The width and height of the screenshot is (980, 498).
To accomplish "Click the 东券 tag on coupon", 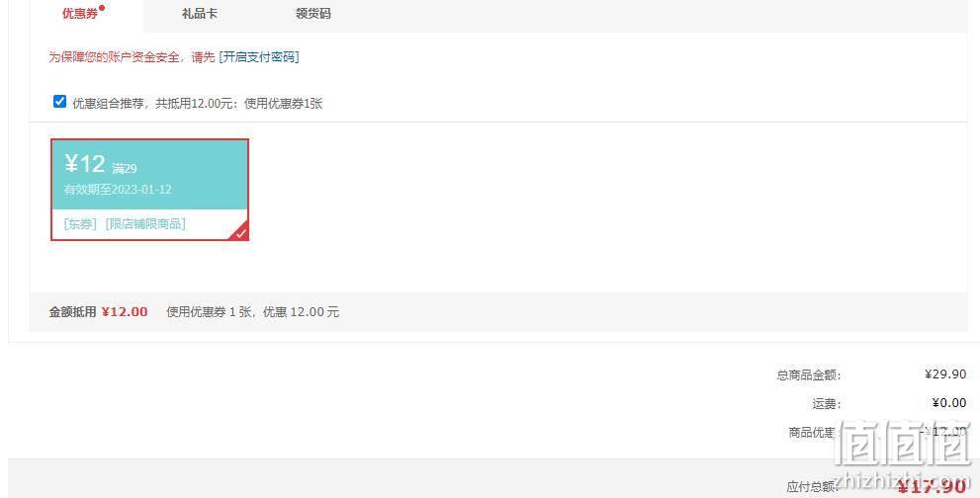I will coord(80,223).
